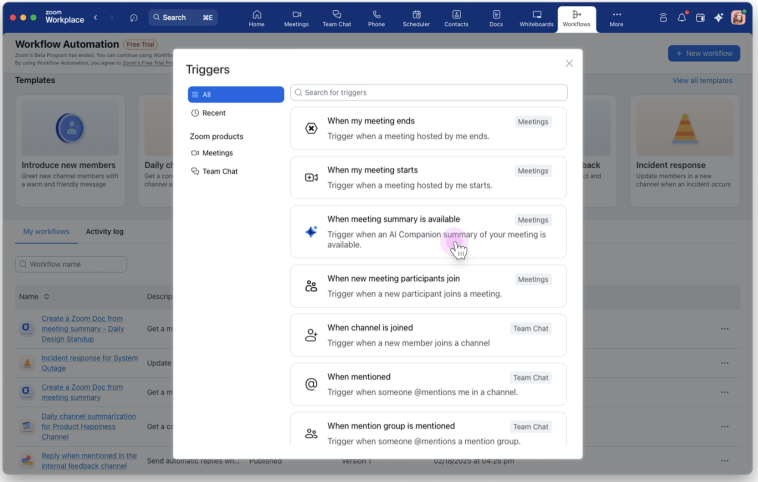758x482 pixels.
Task: Filter triggers by Meetings product
Action: [x=217, y=153]
